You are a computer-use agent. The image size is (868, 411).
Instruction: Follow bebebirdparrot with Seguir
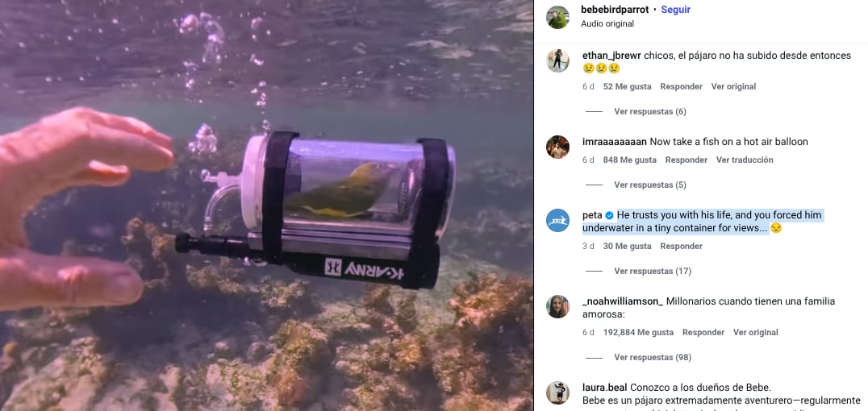pos(675,10)
